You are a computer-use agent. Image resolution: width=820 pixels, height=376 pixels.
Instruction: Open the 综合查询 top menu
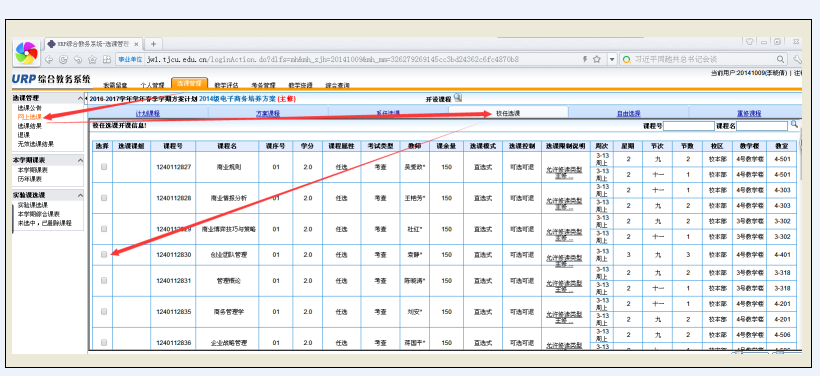[x=337, y=84]
